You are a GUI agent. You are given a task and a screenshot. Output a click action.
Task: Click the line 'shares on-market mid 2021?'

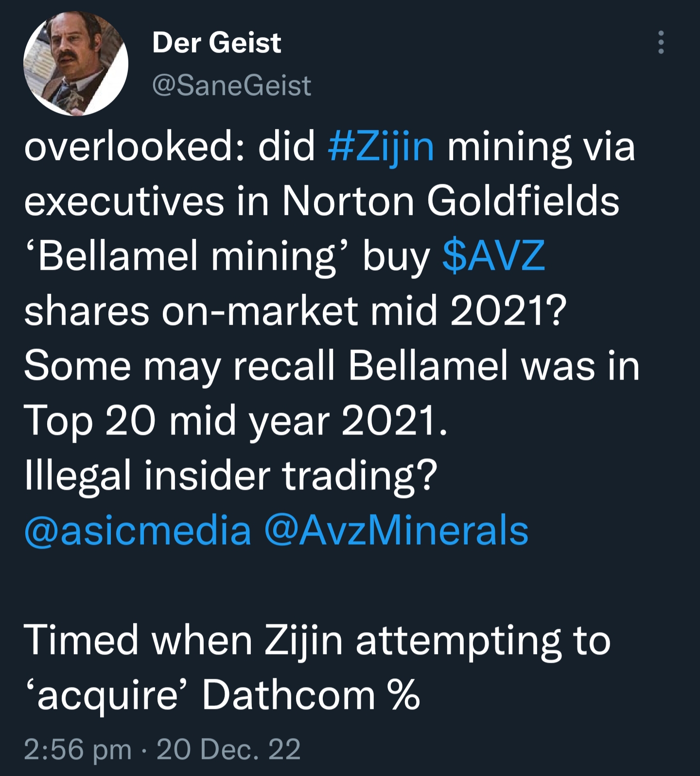[x=295, y=311]
